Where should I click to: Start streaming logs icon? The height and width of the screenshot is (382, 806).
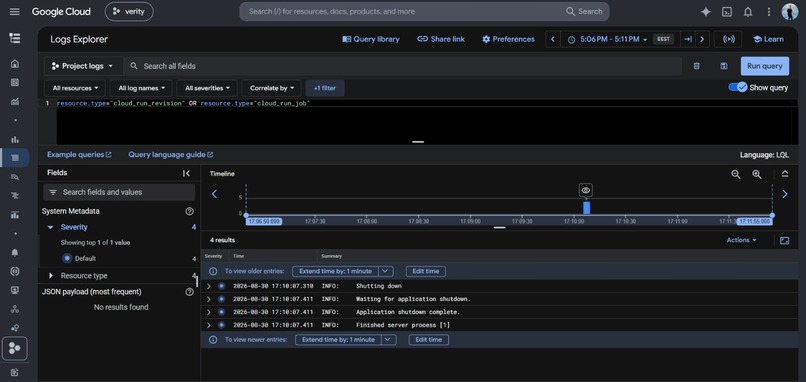point(728,39)
